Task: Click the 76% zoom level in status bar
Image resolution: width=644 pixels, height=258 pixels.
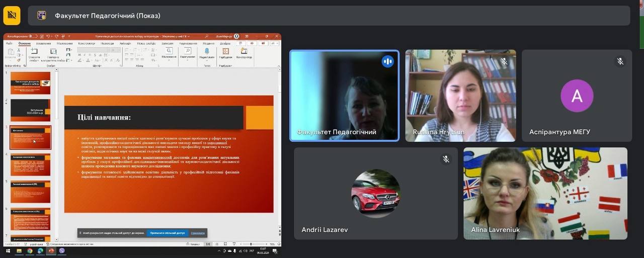Action: click(x=272, y=244)
